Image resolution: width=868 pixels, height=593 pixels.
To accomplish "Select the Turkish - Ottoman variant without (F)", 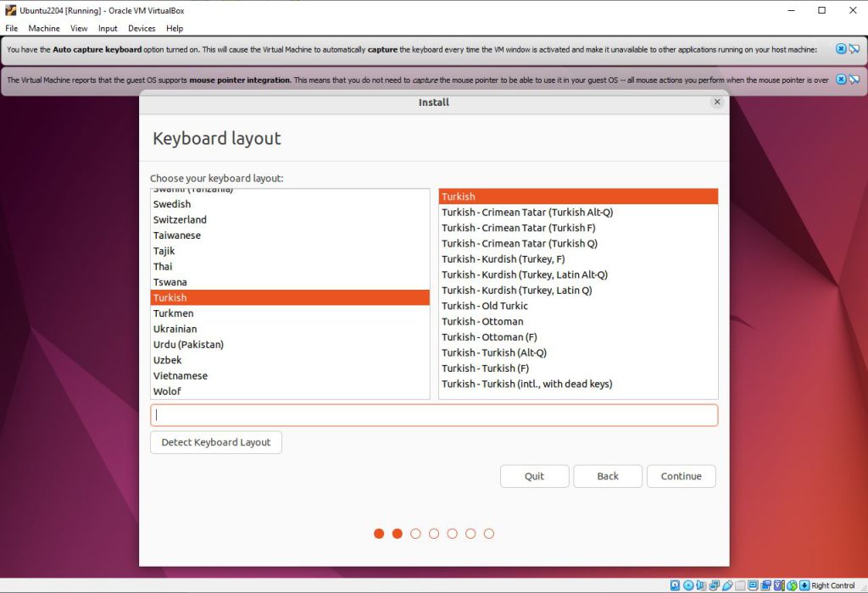I will point(578,321).
